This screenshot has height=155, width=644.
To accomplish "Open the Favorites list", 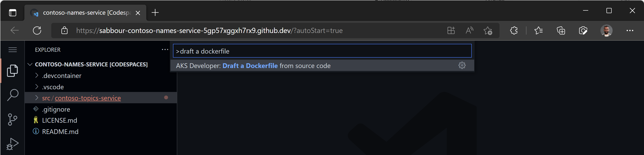I will pyautogui.click(x=538, y=31).
